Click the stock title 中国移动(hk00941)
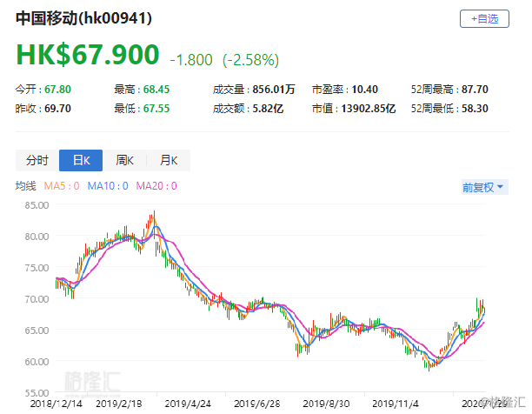532x414 pixels. point(83,18)
